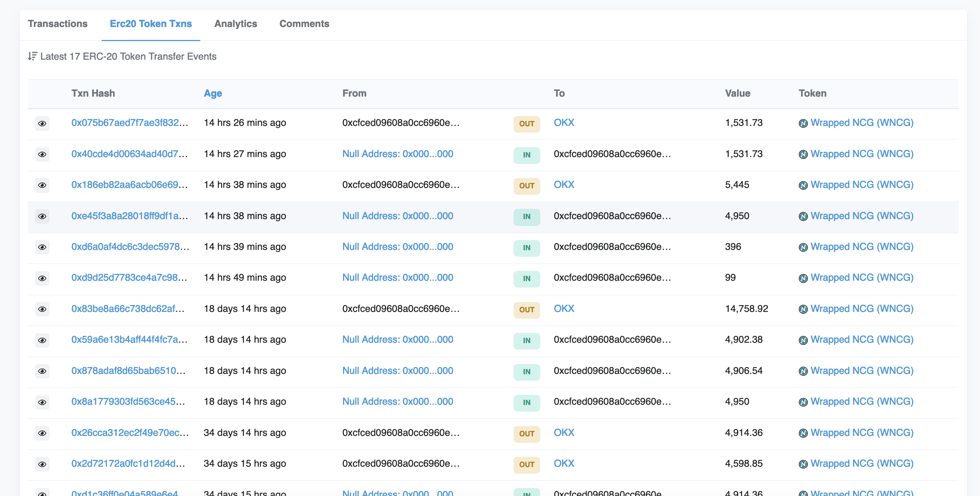Switch to the Comments tab

304,24
